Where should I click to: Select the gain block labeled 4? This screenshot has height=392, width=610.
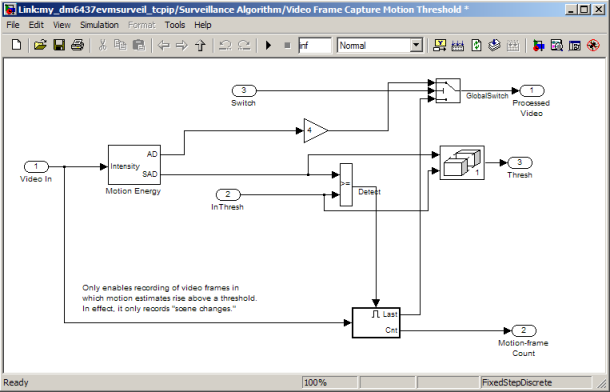coord(316,131)
